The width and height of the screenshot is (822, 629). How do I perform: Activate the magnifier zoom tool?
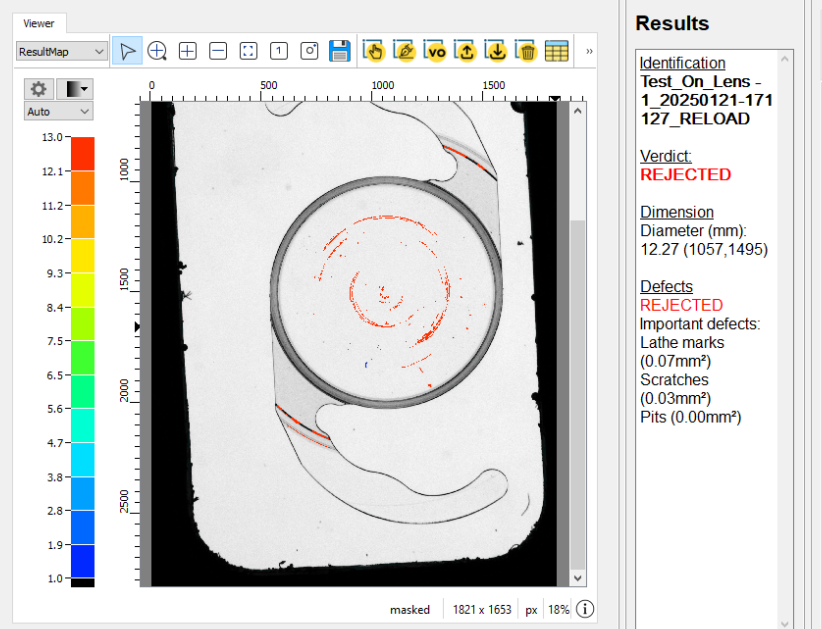coord(157,51)
